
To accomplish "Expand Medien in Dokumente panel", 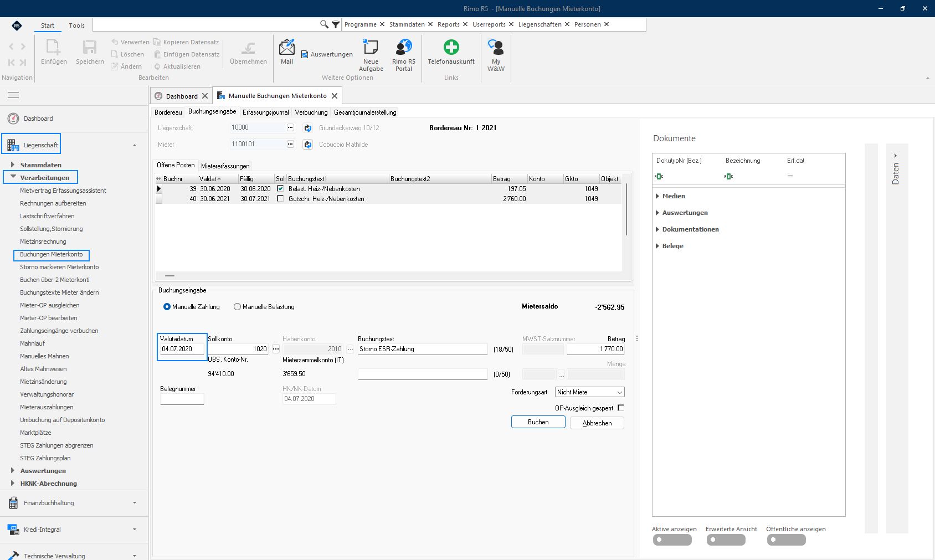I will tap(657, 196).
